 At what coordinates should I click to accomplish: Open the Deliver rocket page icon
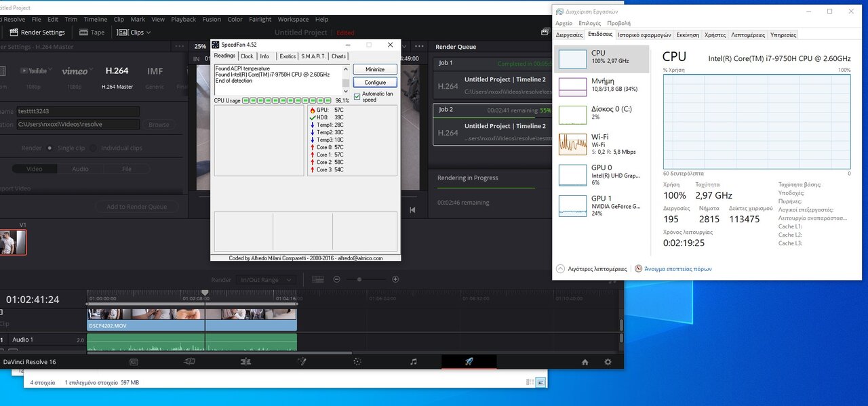pos(469,362)
